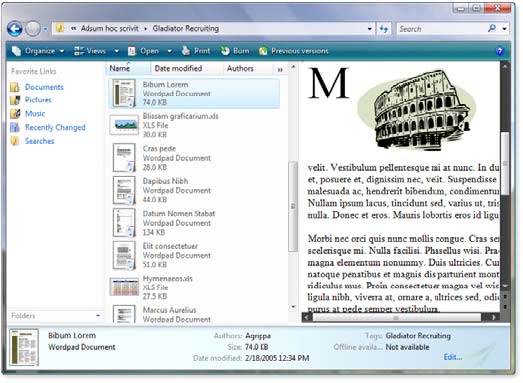Screen dimensions: 523x383
Task: Select Hymenaeos.xls file thumbnail
Action: (x=124, y=287)
